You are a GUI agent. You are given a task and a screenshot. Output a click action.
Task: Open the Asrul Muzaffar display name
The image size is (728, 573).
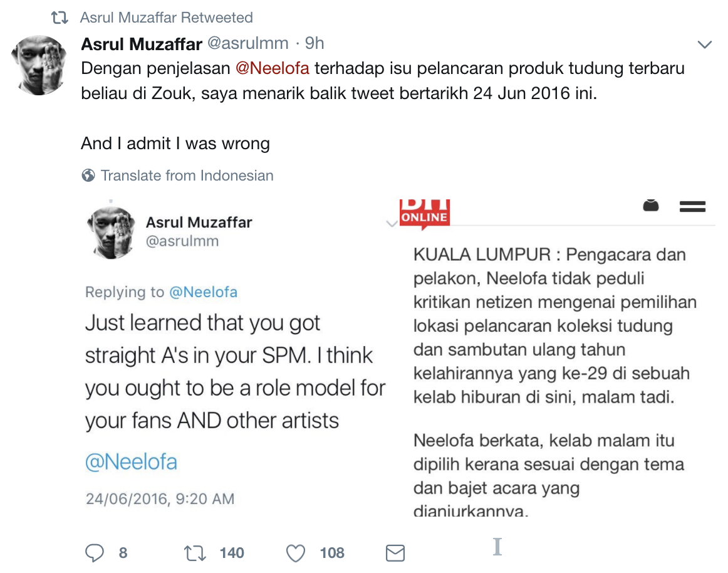click(x=142, y=43)
